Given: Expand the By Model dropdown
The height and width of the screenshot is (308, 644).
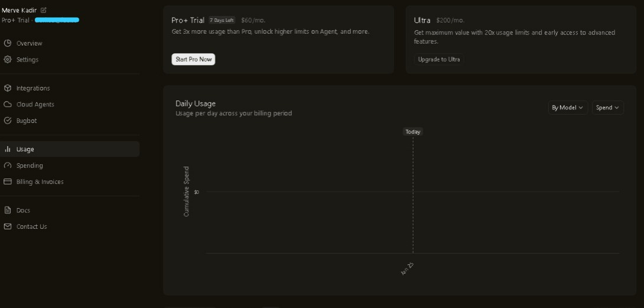Looking at the screenshot, I should click(x=568, y=108).
